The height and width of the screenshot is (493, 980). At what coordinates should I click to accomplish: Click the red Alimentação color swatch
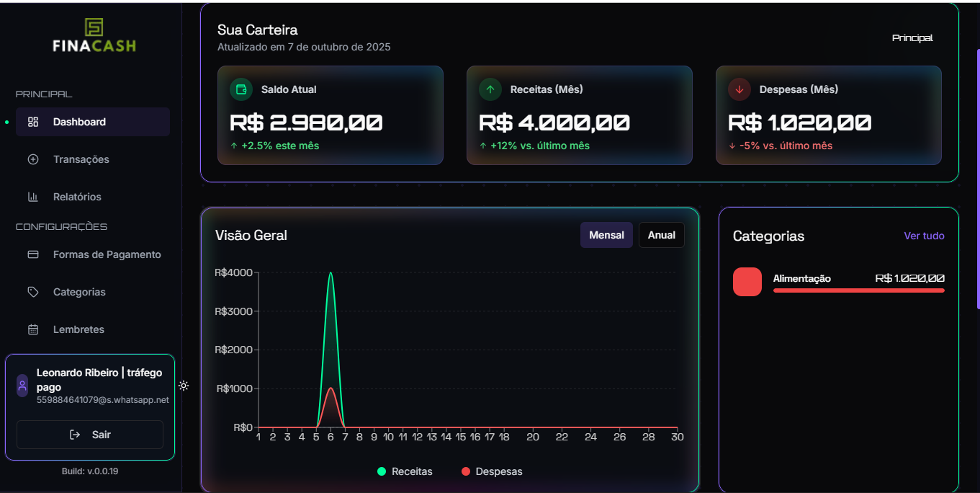click(x=747, y=282)
